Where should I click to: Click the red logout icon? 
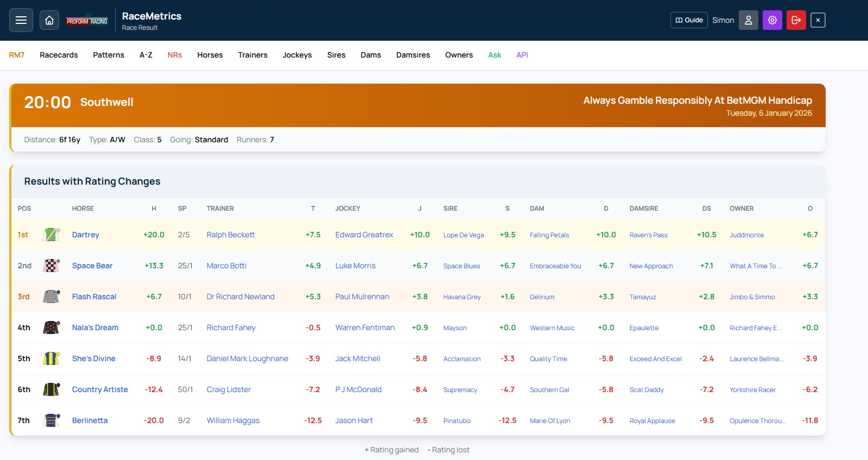[x=796, y=20]
